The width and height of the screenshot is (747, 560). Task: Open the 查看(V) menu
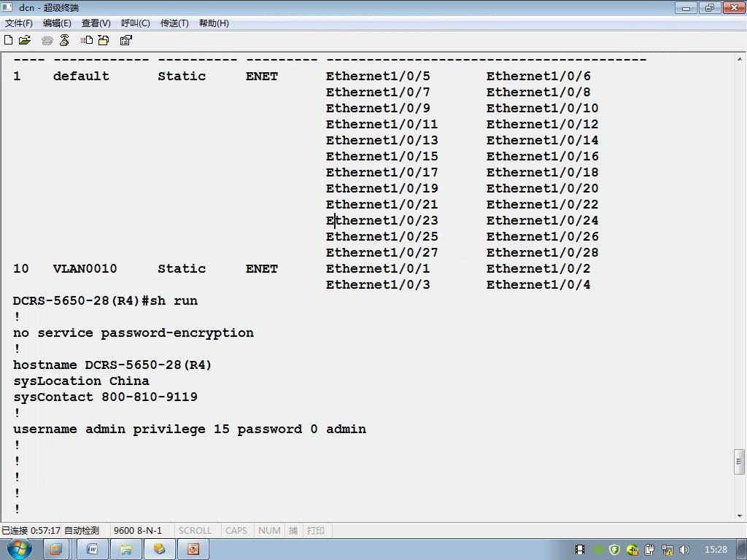tap(96, 23)
